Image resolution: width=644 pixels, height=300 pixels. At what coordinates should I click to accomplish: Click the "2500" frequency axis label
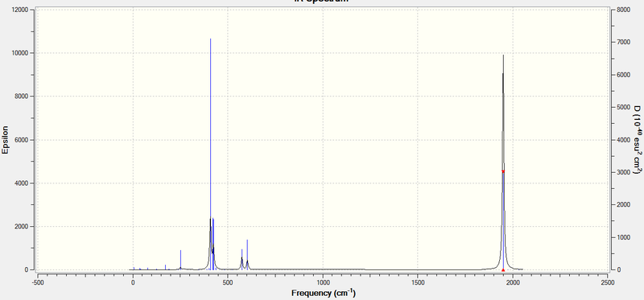click(608, 283)
